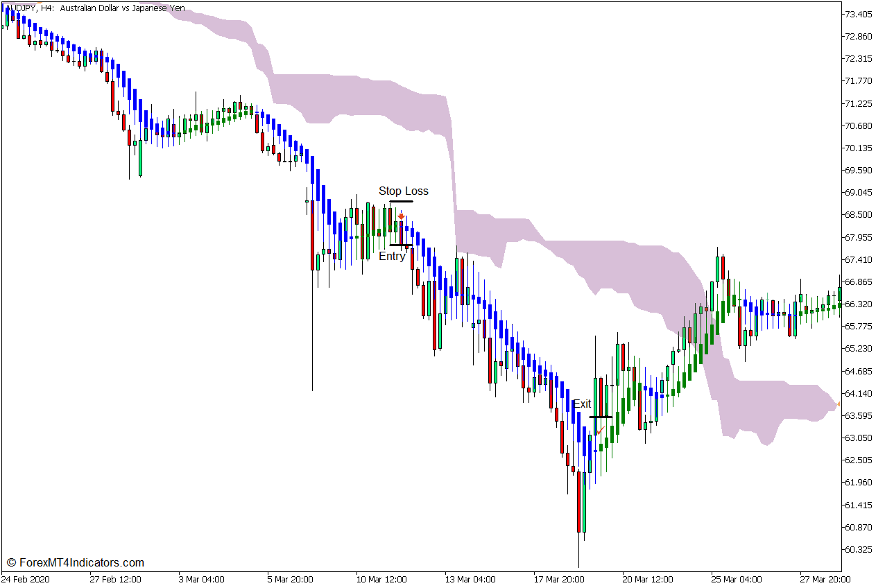Click the black line beneath Exit label
This screenshot has width=885, height=588.
tap(601, 417)
